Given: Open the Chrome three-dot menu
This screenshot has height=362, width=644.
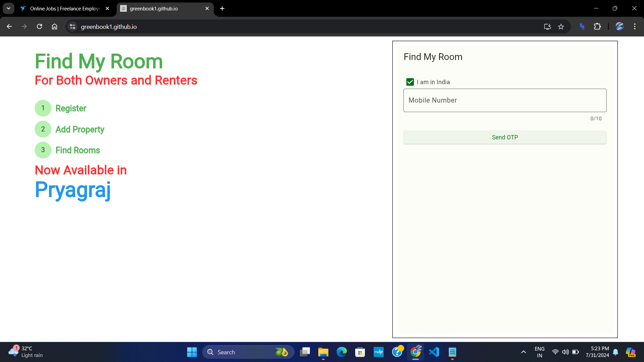Looking at the screenshot, I should point(635,26).
